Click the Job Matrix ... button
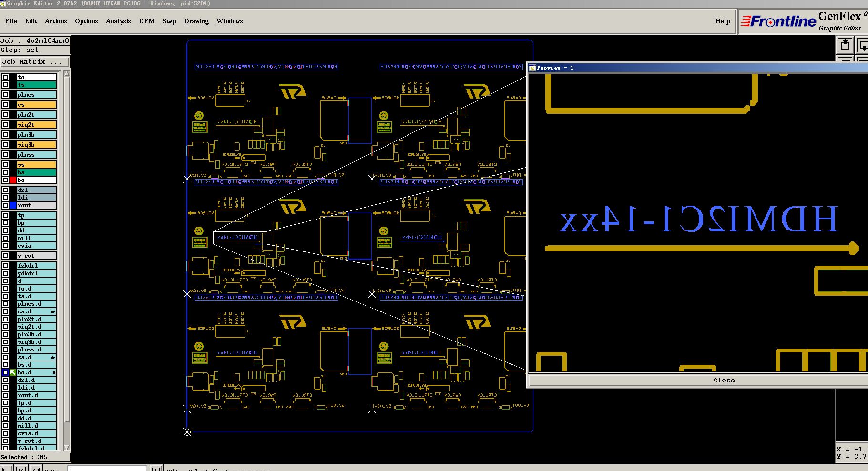This screenshot has height=471, width=868. [35, 61]
